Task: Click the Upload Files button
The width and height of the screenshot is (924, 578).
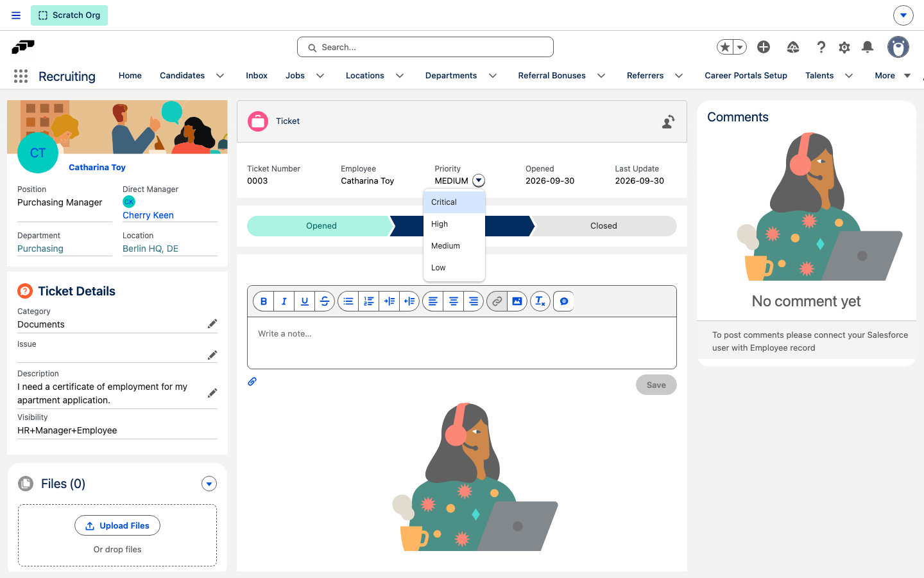Action: (x=117, y=525)
